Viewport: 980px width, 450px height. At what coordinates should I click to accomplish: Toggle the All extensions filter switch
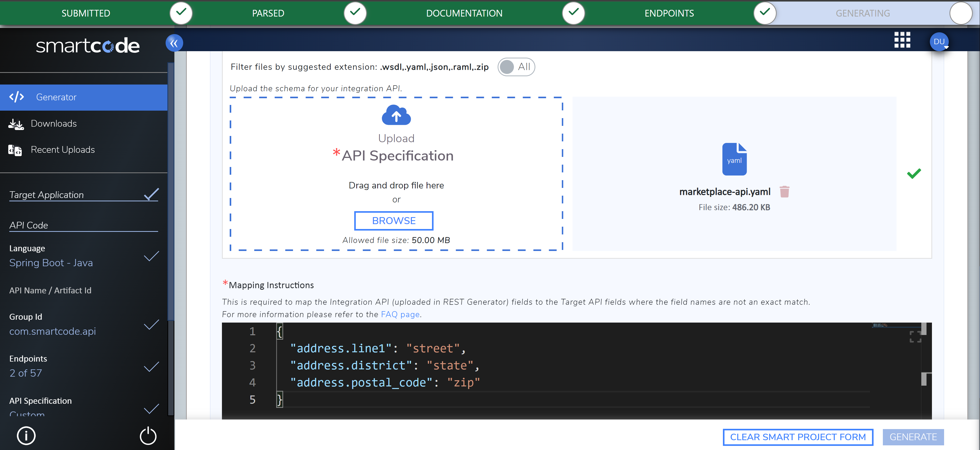click(x=516, y=67)
